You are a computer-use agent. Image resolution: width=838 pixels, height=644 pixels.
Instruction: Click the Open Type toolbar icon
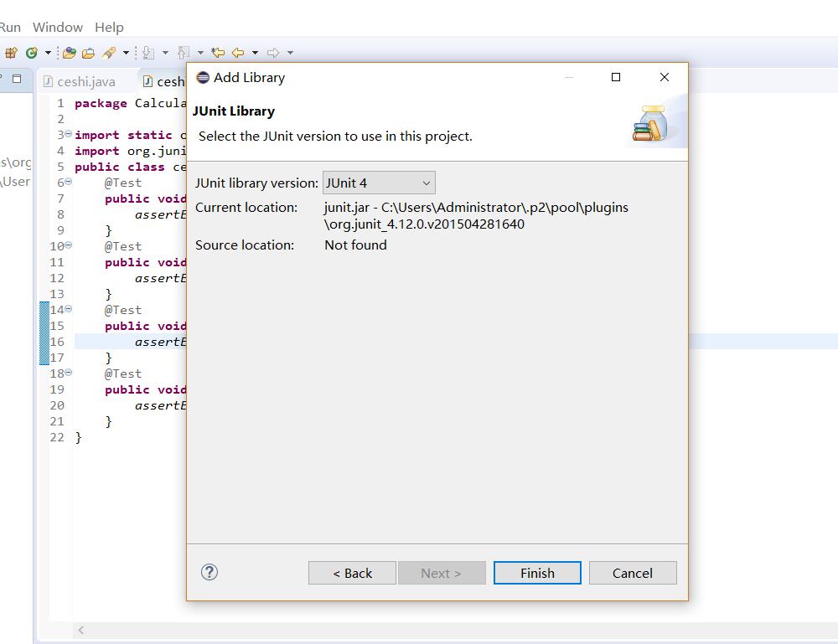point(70,52)
